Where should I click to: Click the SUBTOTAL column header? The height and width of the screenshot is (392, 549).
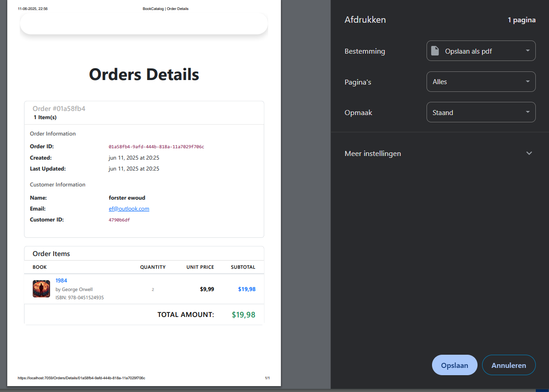click(243, 267)
